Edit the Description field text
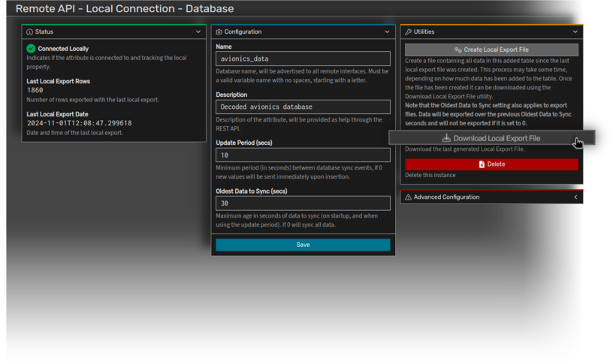This screenshot has width=616, height=364. (303, 107)
